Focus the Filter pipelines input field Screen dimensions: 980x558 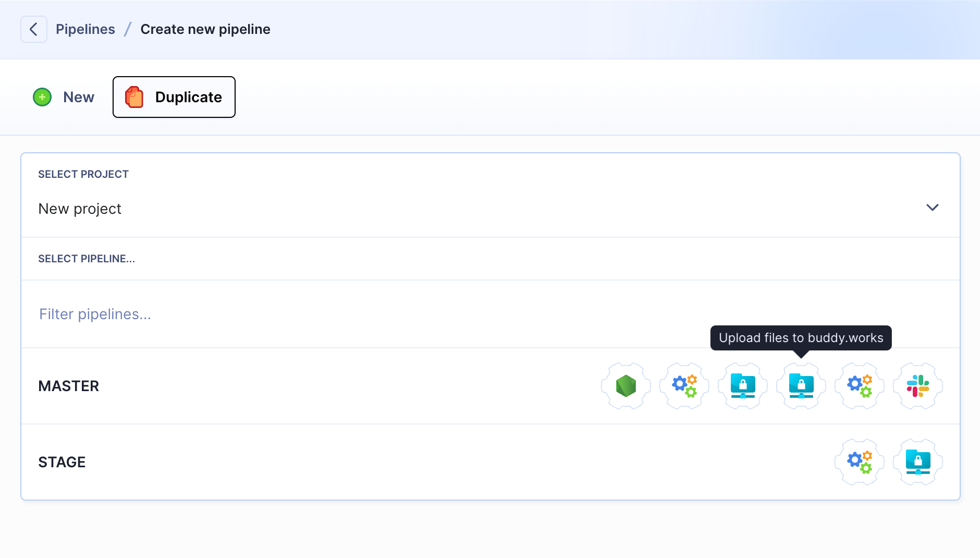click(x=490, y=314)
